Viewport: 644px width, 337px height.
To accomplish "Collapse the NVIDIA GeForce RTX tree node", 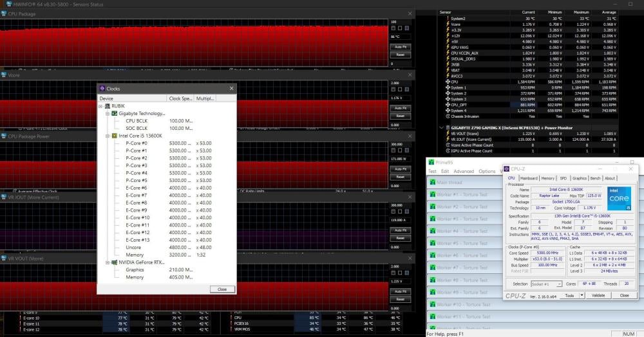I will pos(107,262).
